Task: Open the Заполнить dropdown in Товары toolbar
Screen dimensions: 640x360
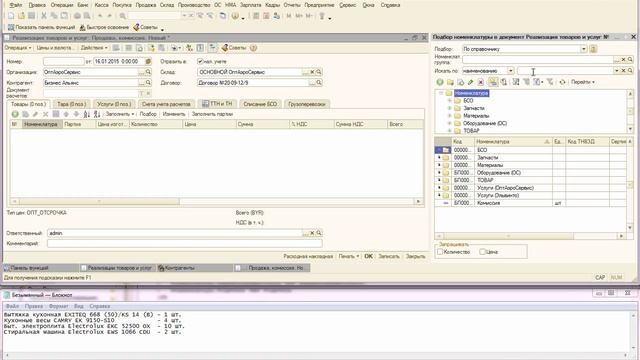Action: point(120,114)
